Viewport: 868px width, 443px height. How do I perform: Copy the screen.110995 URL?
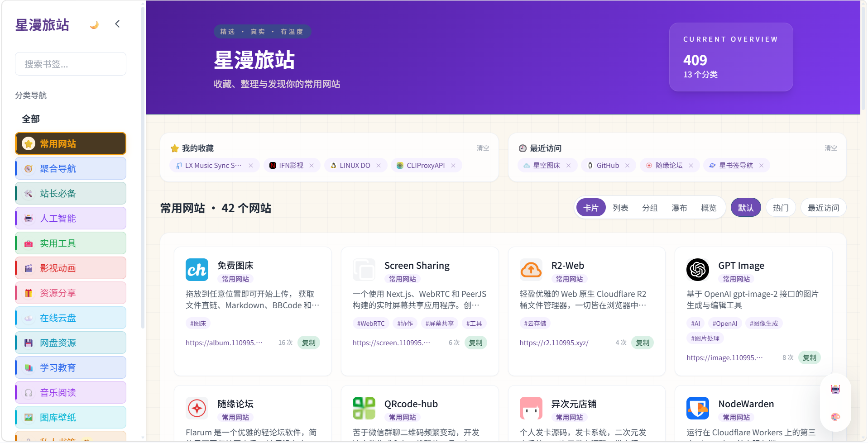tap(476, 343)
